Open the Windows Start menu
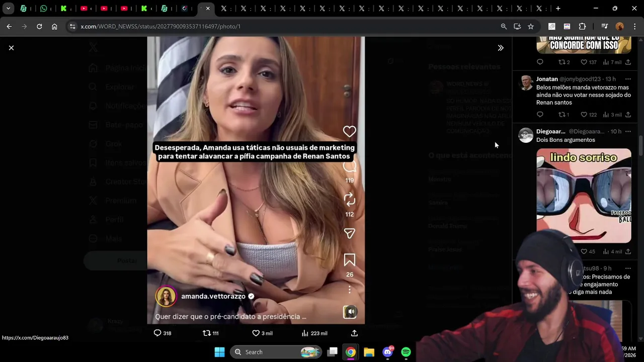This screenshot has height=362, width=644. tap(220, 352)
